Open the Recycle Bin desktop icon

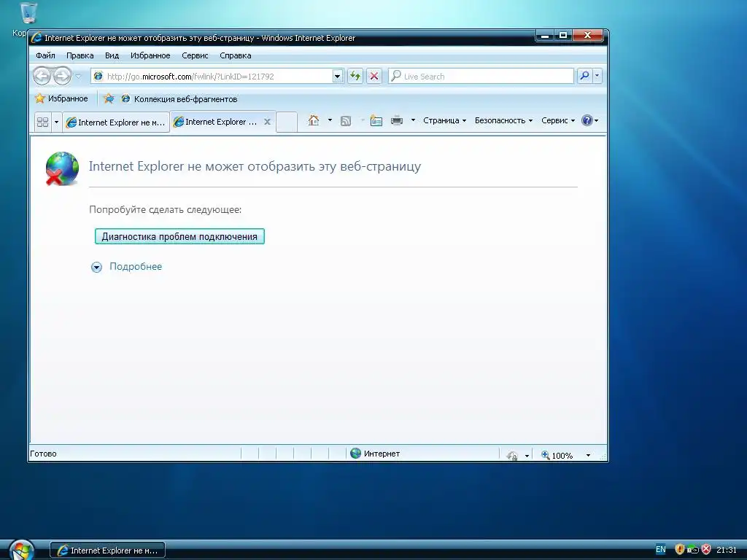28,12
